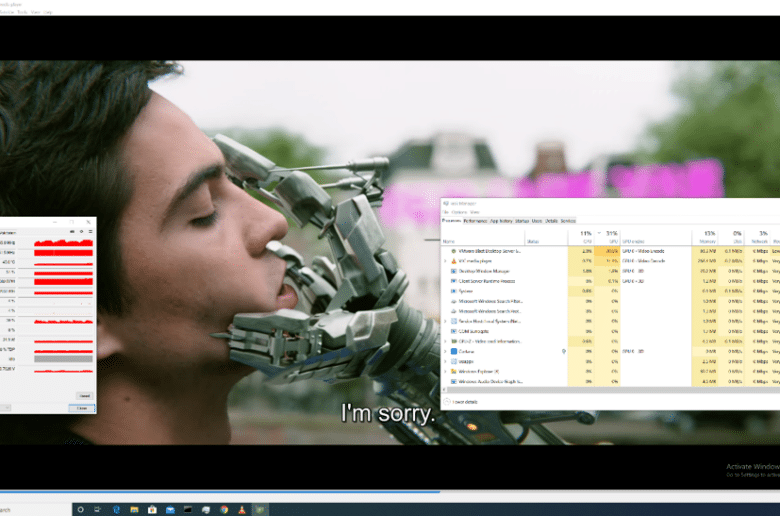Click the Windows Explorer process icon
Viewport: 780px width, 516px height.
point(454,371)
